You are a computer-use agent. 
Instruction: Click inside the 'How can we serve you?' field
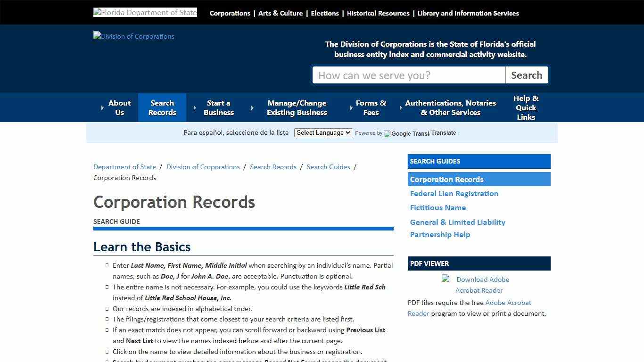(x=409, y=75)
